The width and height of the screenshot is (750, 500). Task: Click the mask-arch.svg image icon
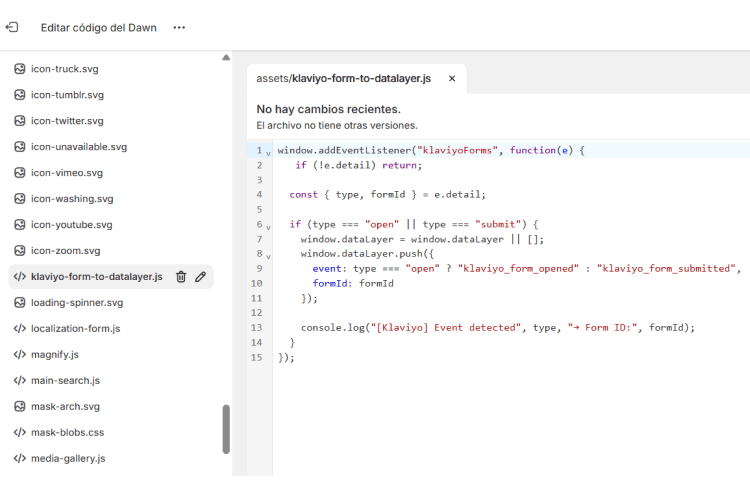tap(20, 406)
